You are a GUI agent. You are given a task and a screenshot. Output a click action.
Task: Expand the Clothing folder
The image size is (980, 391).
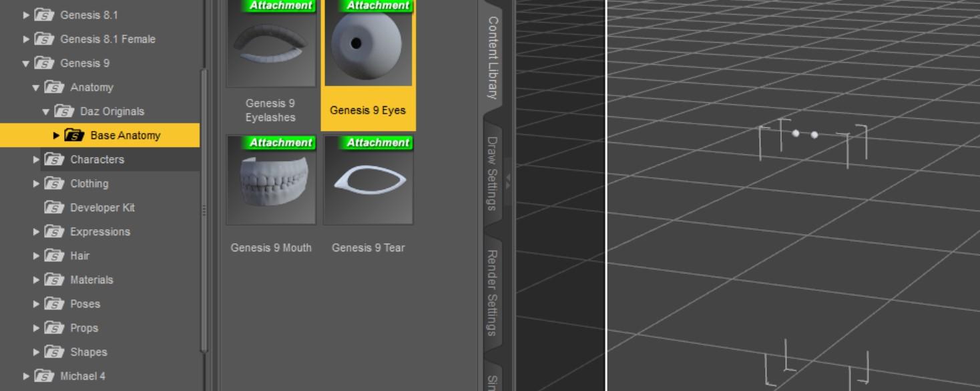[x=36, y=183]
